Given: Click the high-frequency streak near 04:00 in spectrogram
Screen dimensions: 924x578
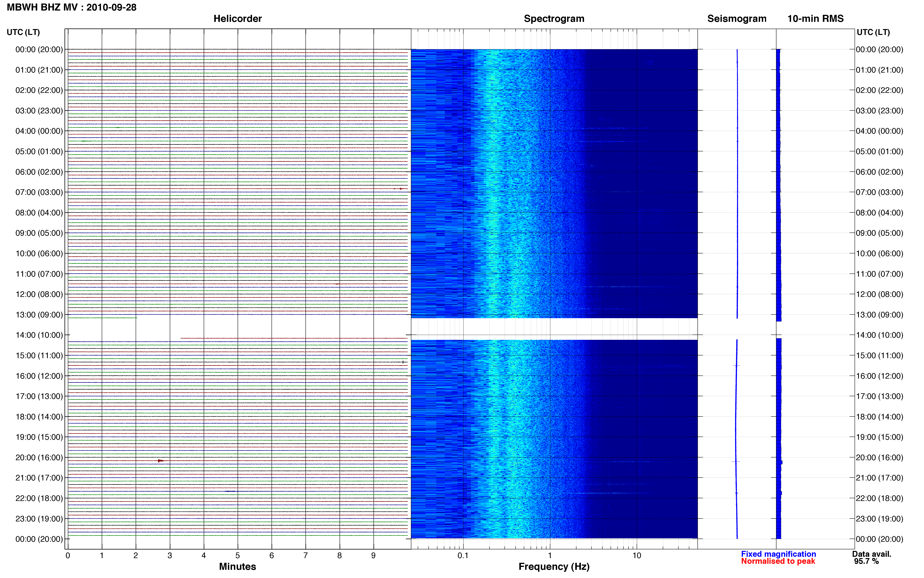Looking at the screenshot, I should [614, 128].
